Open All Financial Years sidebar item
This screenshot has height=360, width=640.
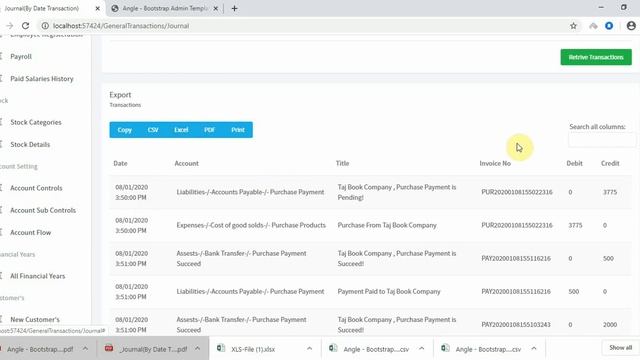pos(38,276)
